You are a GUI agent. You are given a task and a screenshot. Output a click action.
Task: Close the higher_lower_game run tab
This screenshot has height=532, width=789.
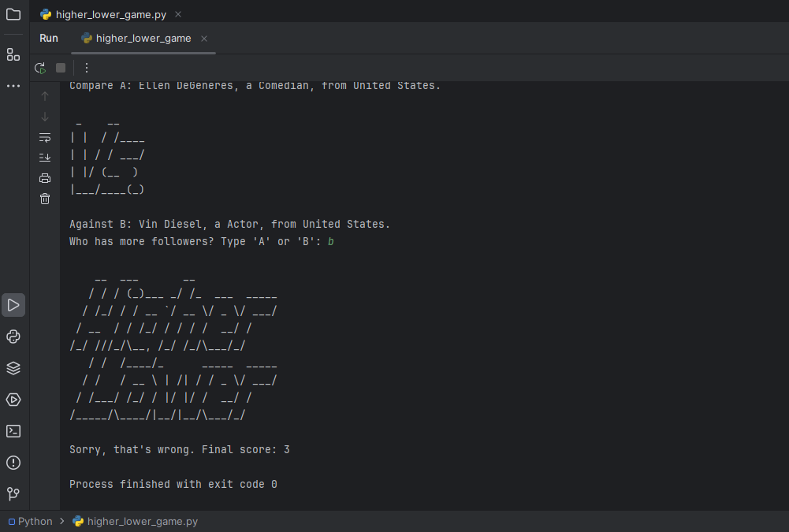pyautogui.click(x=204, y=39)
